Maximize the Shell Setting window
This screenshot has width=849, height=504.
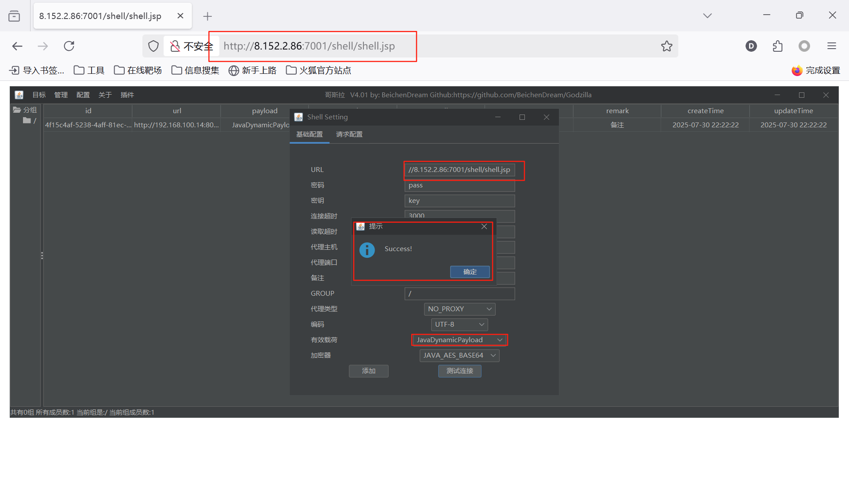pyautogui.click(x=522, y=117)
